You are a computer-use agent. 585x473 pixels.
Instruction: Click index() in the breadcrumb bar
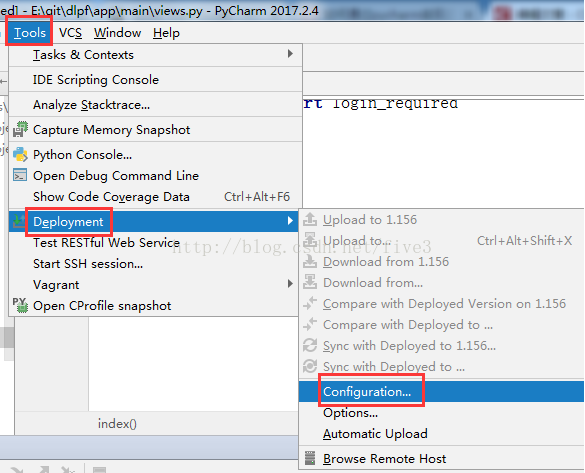tap(117, 424)
